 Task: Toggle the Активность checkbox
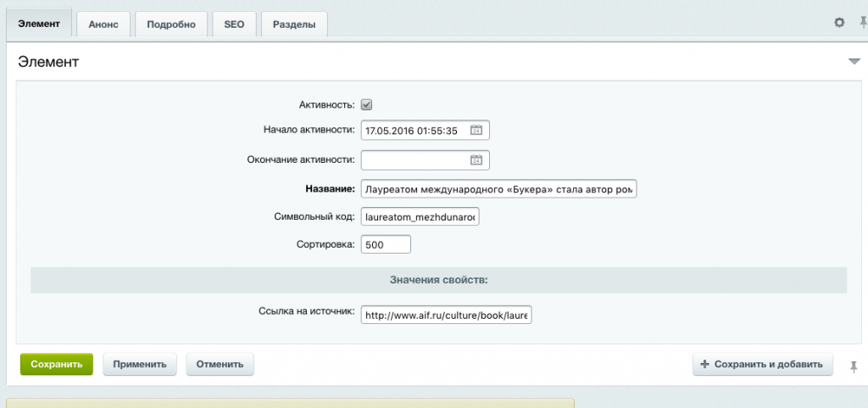click(367, 104)
